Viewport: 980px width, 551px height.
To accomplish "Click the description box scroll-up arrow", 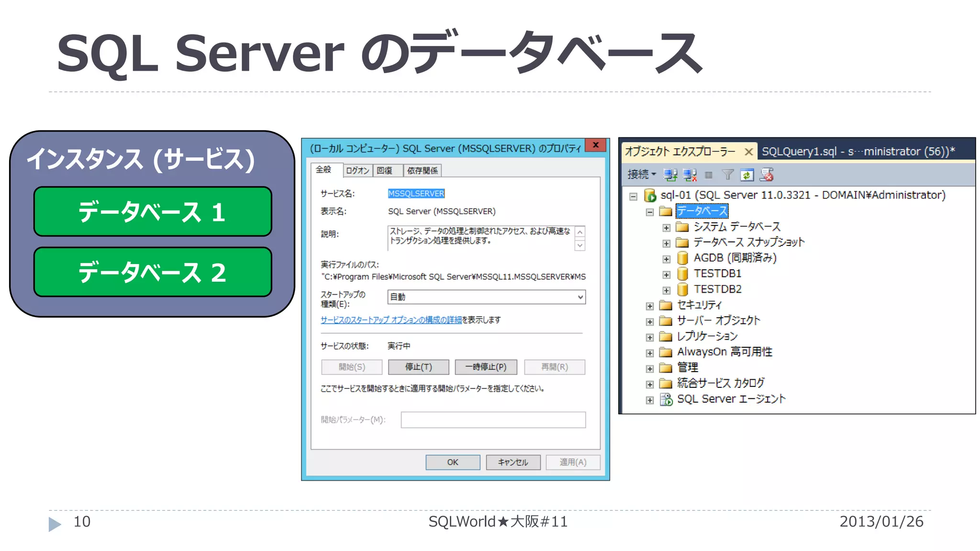I will pyautogui.click(x=580, y=232).
